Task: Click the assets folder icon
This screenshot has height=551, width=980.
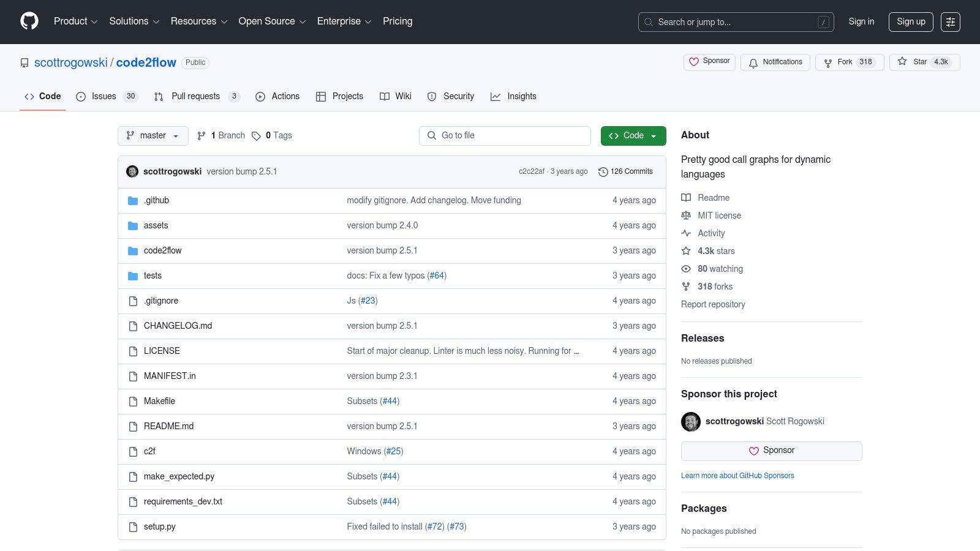Action: click(x=133, y=226)
